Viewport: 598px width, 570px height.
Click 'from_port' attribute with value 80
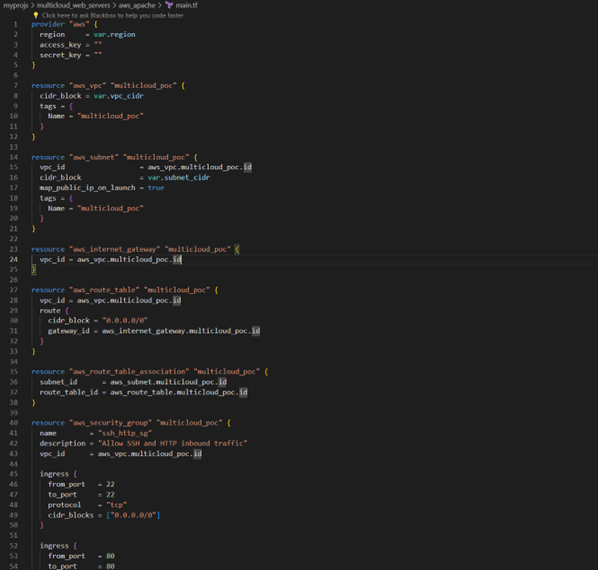click(x=66, y=556)
